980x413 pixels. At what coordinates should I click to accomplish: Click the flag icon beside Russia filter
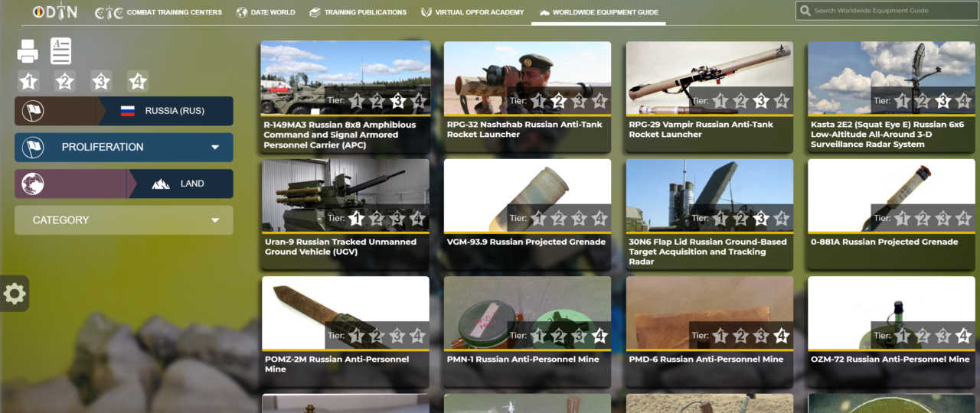coord(33,111)
